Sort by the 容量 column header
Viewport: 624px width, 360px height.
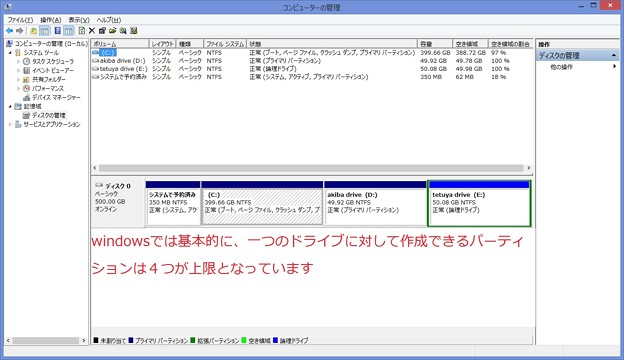click(x=435, y=44)
